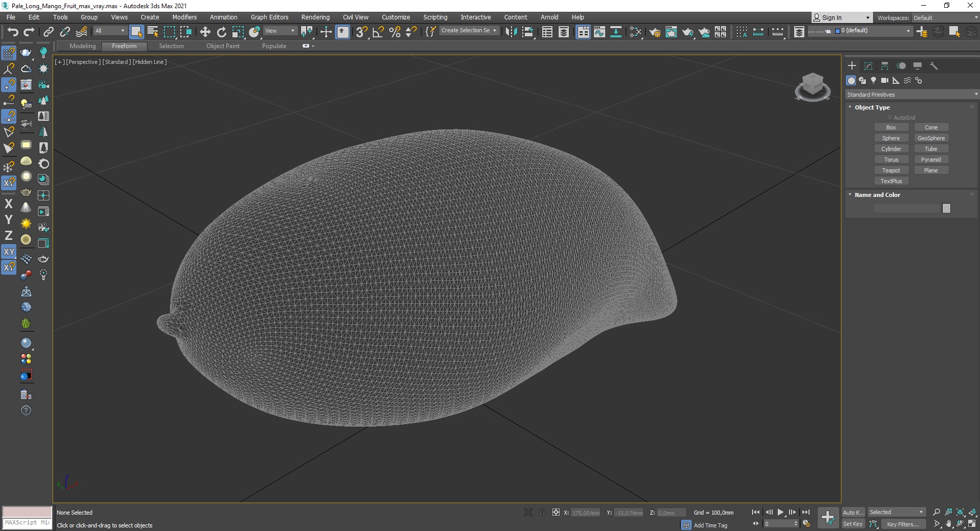Choose the Select and Move tool
Viewport: 980px width, 531px height.
(x=205, y=32)
